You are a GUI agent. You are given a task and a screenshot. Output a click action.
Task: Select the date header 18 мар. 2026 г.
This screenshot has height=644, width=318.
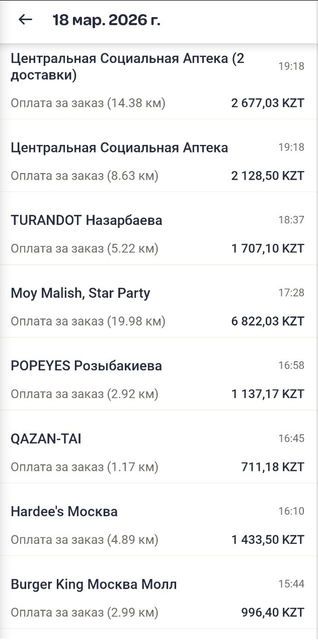pos(107,20)
